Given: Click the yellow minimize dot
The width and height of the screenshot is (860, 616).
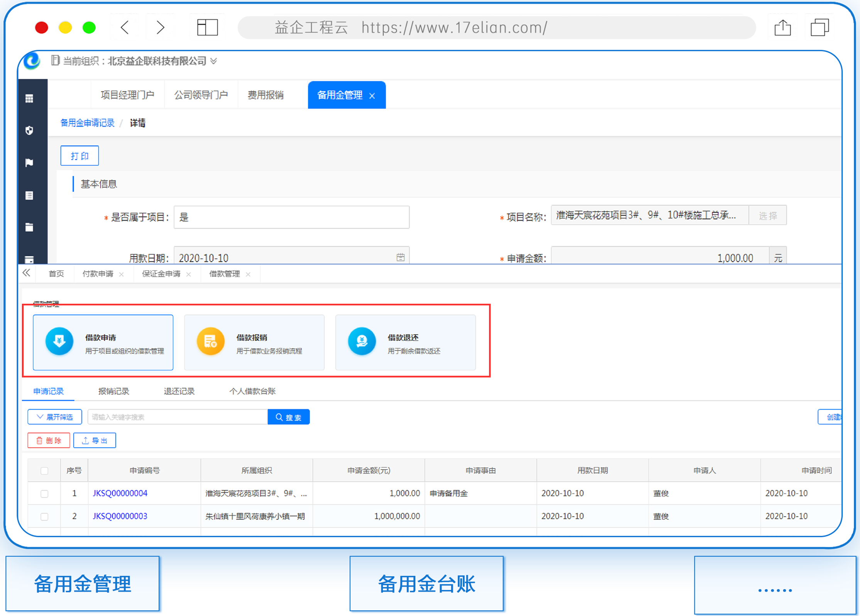Looking at the screenshot, I should coord(65,28).
